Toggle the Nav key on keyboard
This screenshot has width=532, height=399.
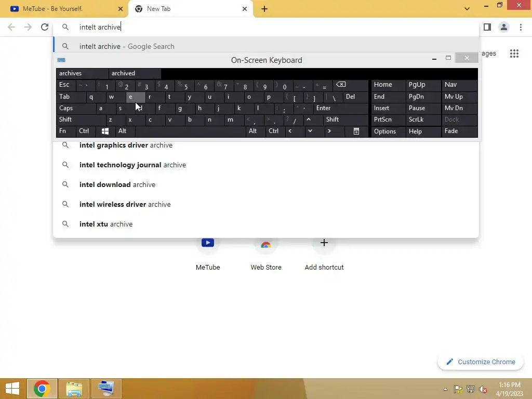(x=459, y=85)
